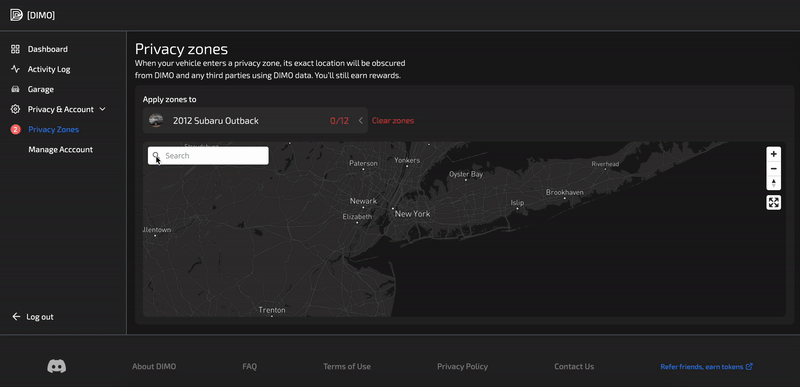This screenshot has width=800, height=387.
Task: Open Manage Account from sidebar
Action: pyautogui.click(x=61, y=149)
